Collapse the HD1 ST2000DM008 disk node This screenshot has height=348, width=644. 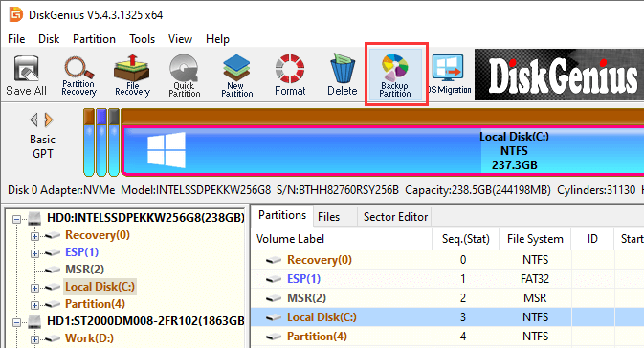pos(16,322)
